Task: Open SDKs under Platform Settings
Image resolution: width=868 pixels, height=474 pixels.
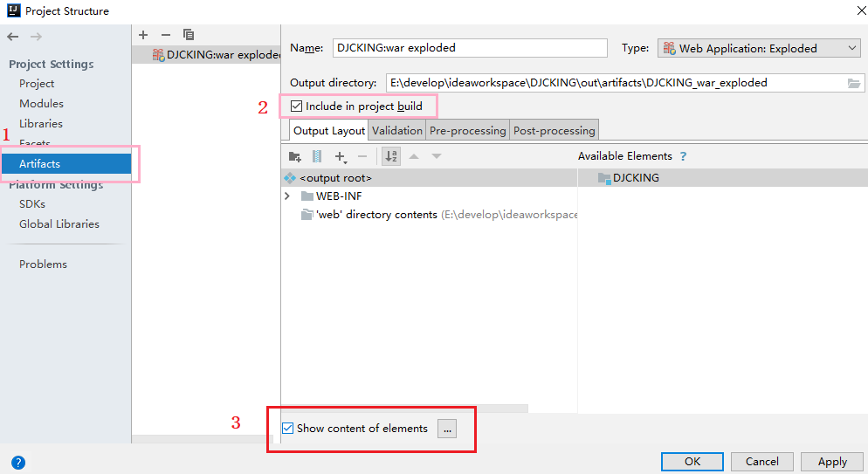Action: tap(32, 204)
